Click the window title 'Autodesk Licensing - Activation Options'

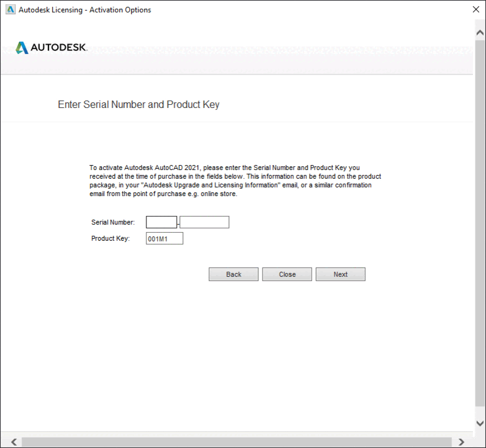(x=84, y=10)
